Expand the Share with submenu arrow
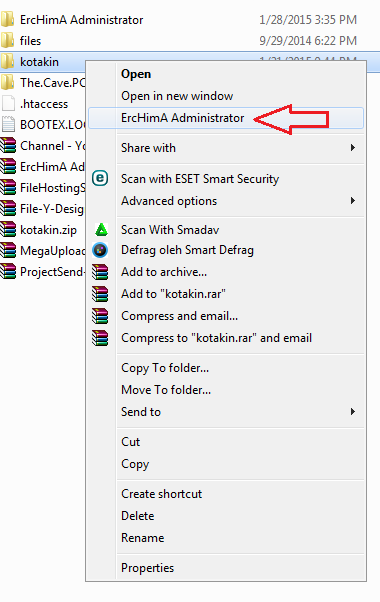The width and height of the screenshot is (380, 602). click(352, 148)
